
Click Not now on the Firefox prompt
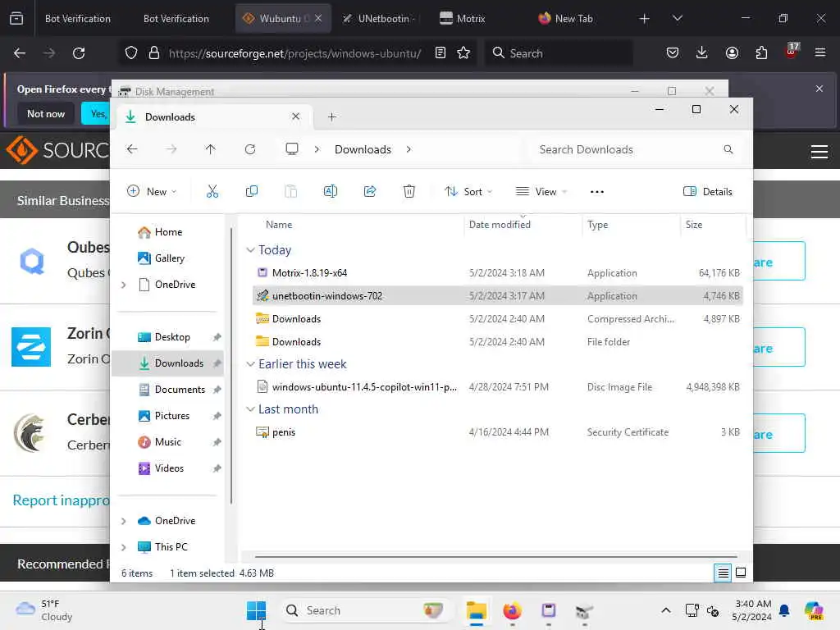click(46, 113)
